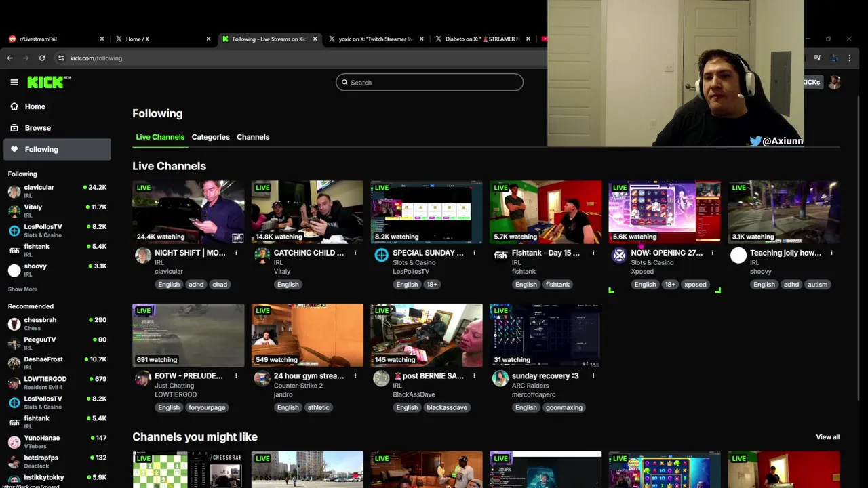The height and width of the screenshot is (488, 868).
Task: Open Xposed avatar under NOW: OPENING stream
Action: 619,256
